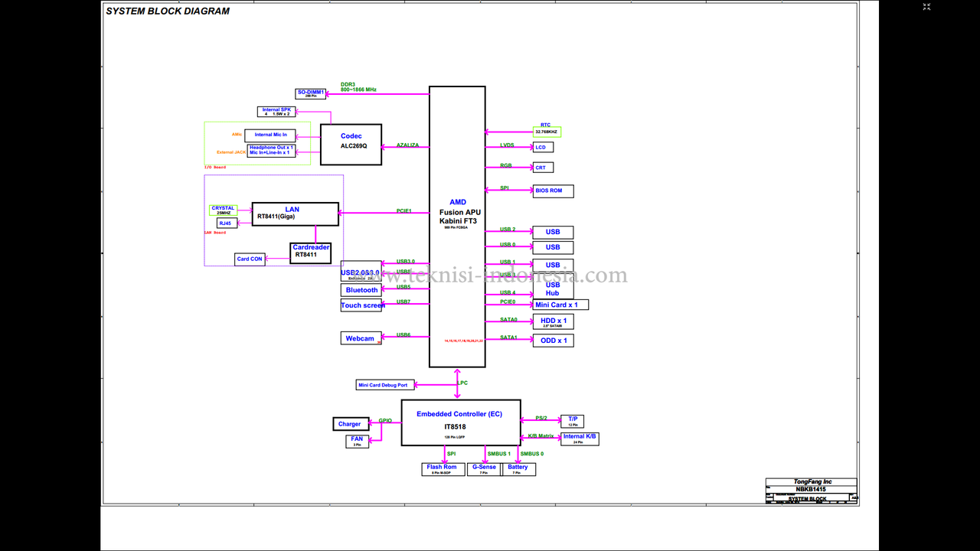
Task: Click the USB block on the USB 2 line
Action: click(x=553, y=232)
